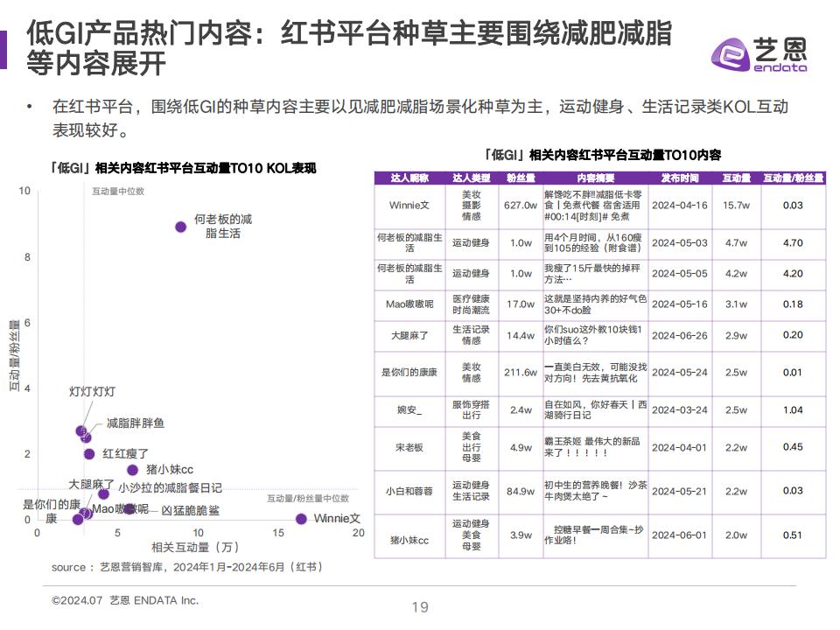Click the 互动量/粉丝量中位数 line label
Image resolution: width=840 pixels, height=630 pixels.
pyautogui.click(x=308, y=498)
